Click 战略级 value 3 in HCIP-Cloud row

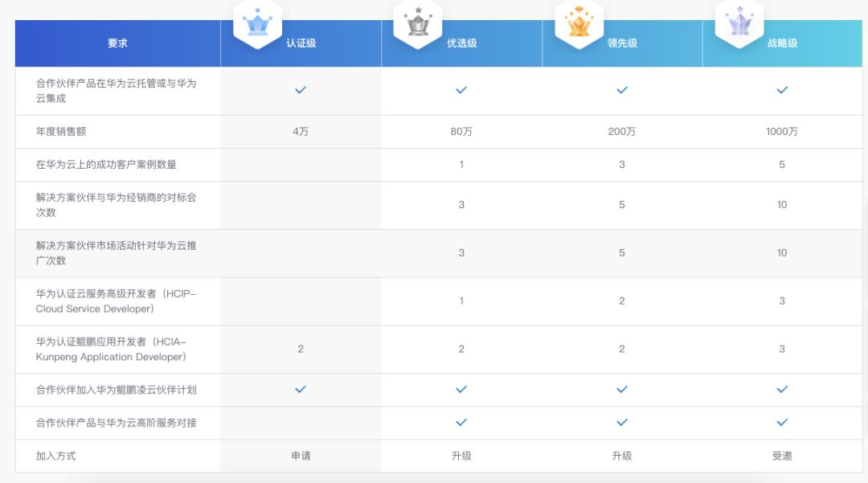click(782, 301)
